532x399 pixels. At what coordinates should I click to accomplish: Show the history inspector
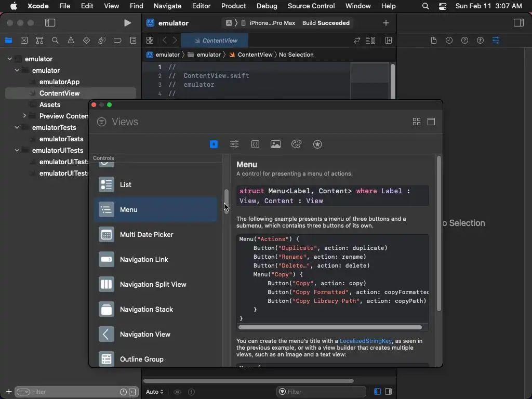click(449, 41)
